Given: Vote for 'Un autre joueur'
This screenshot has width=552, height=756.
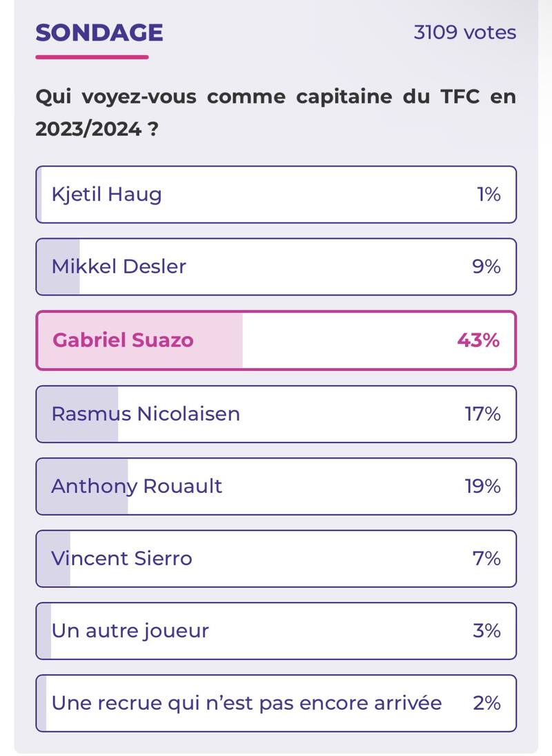Looking at the screenshot, I should (x=276, y=631).
